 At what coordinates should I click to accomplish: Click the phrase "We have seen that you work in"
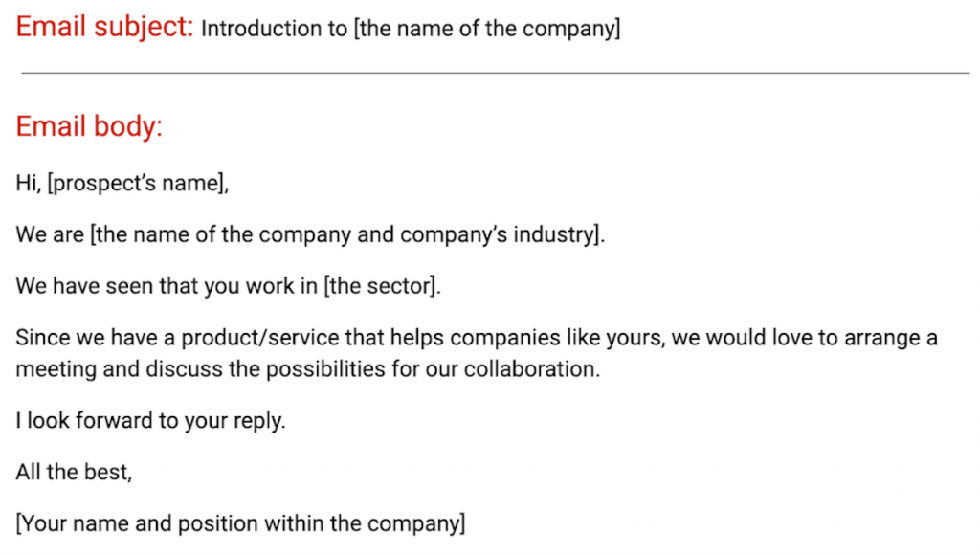click(166, 287)
